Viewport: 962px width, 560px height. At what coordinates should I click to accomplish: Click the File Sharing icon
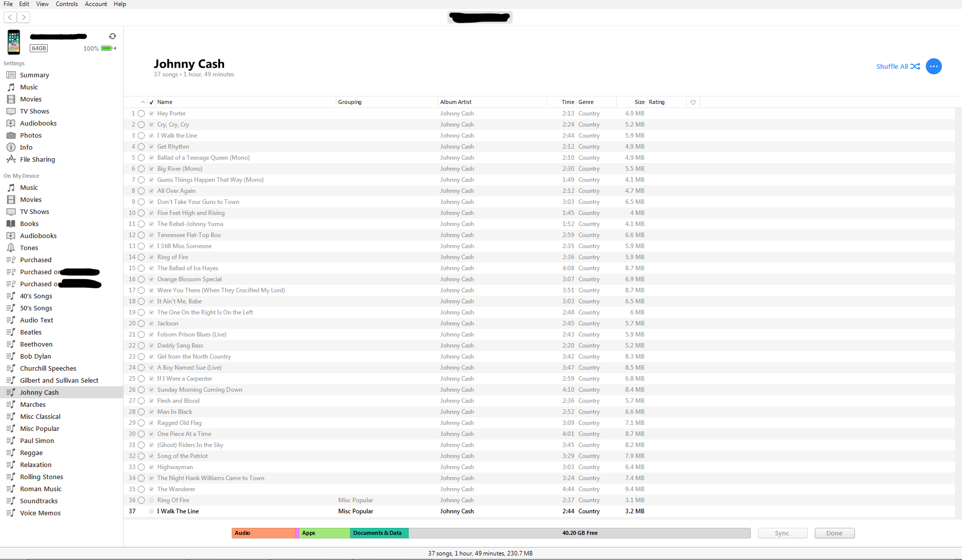tap(11, 159)
